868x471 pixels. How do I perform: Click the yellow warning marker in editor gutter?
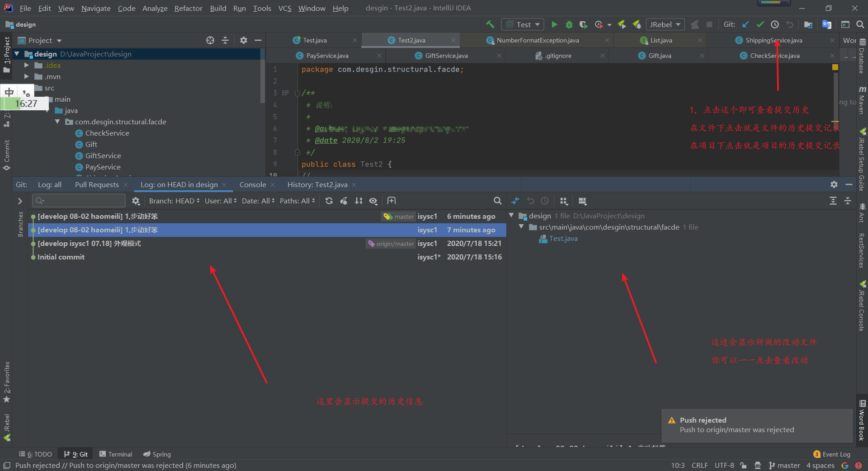[x=835, y=67]
